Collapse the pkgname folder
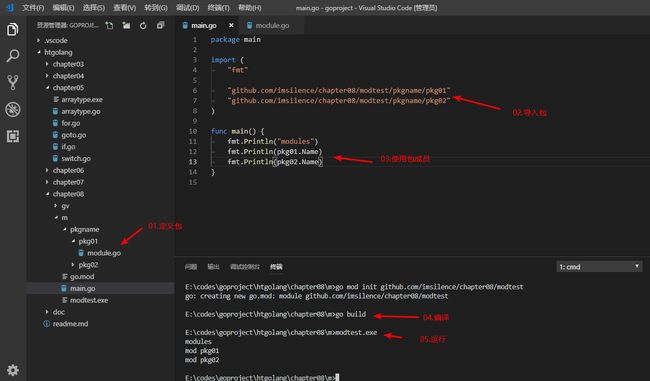 pyautogui.click(x=65, y=229)
